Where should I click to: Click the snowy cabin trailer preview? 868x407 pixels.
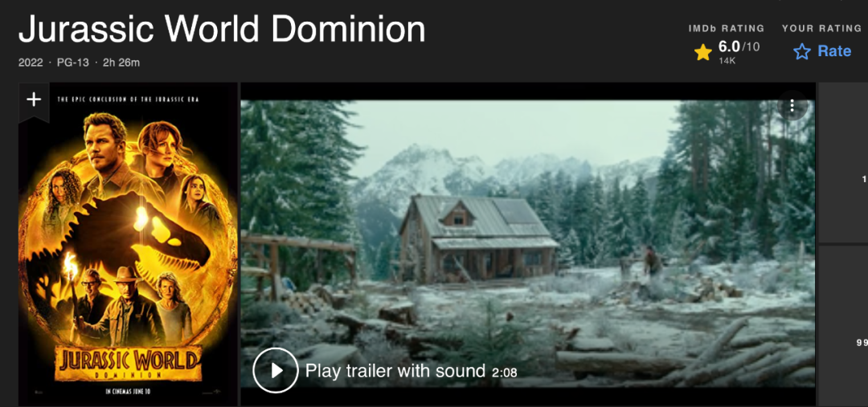(527, 243)
